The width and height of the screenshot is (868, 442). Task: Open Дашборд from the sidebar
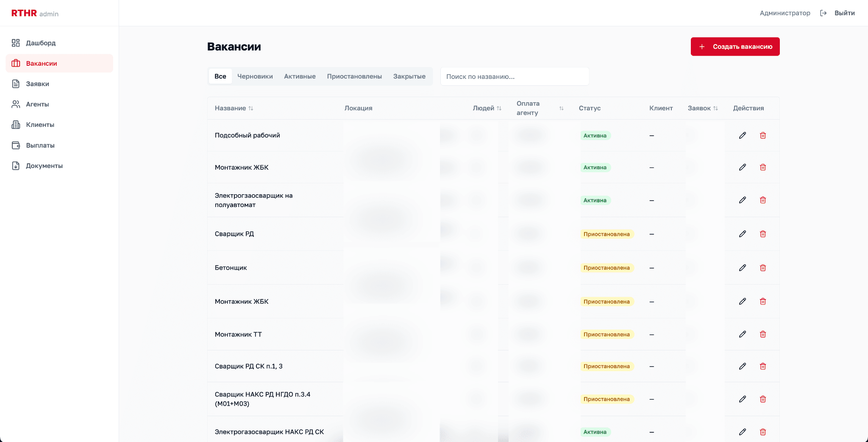click(x=41, y=43)
